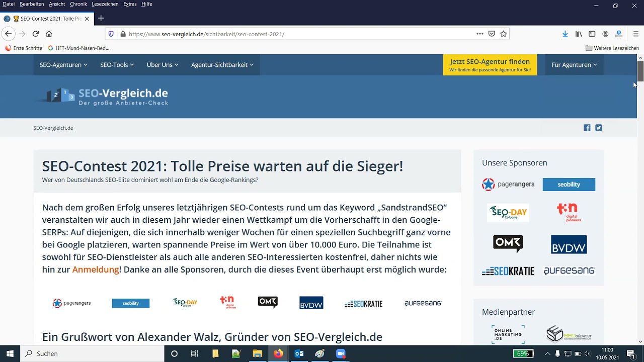Click the SEO-DAY Cologne sponsor logo in sidebar
Screen dimensions: 644x362
click(x=508, y=213)
